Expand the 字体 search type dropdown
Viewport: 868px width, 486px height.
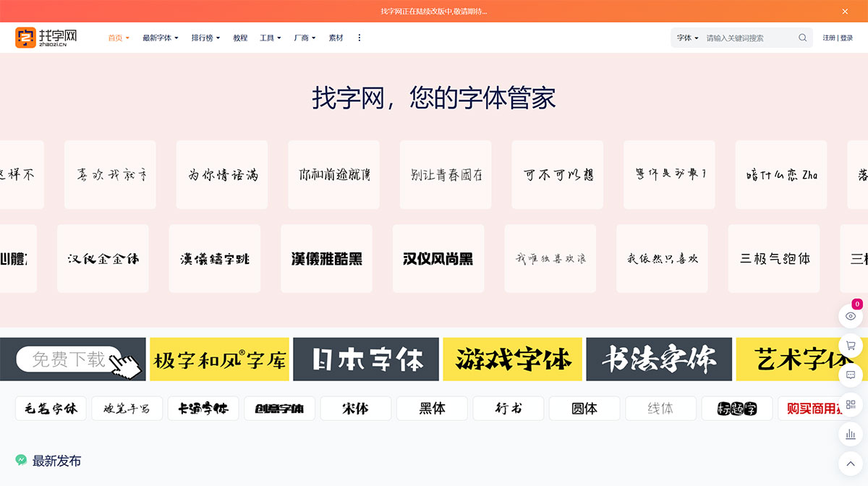(x=686, y=37)
